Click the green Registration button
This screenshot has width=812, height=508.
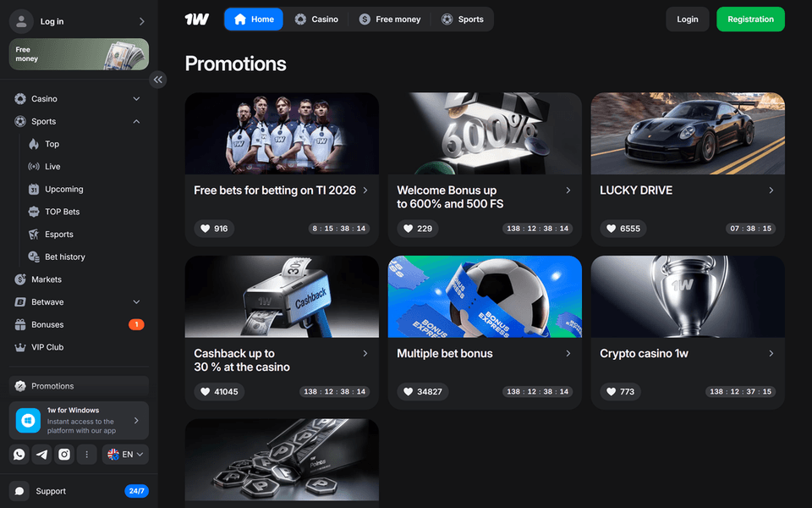pyautogui.click(x=750, y=19)
